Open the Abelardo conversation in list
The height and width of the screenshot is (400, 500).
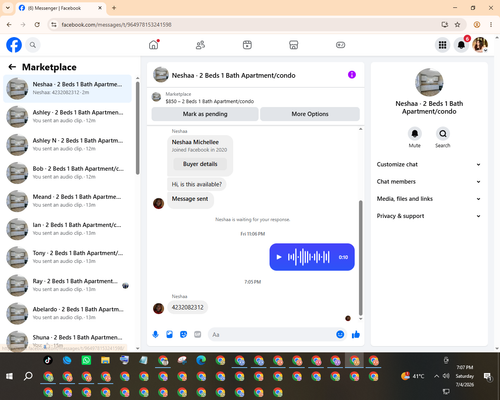point(67,313)
